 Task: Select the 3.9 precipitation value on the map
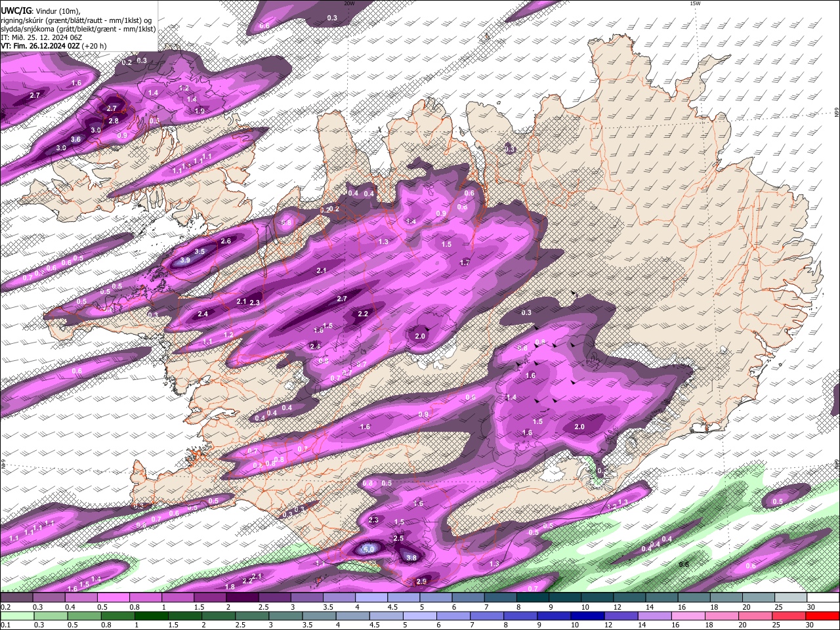click(x=185, y=260)
